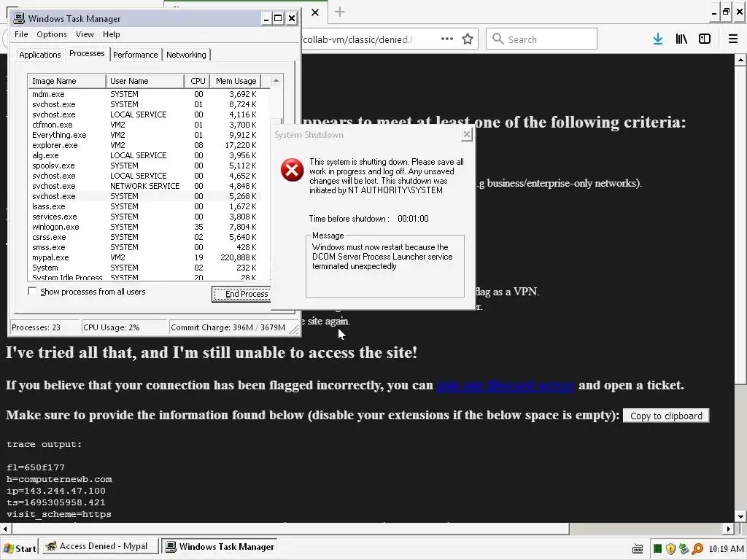Viewport: 747px width, 560px height.
Task: Click the Task Manager resize grip corner
Action: click(x=295, y=329)
